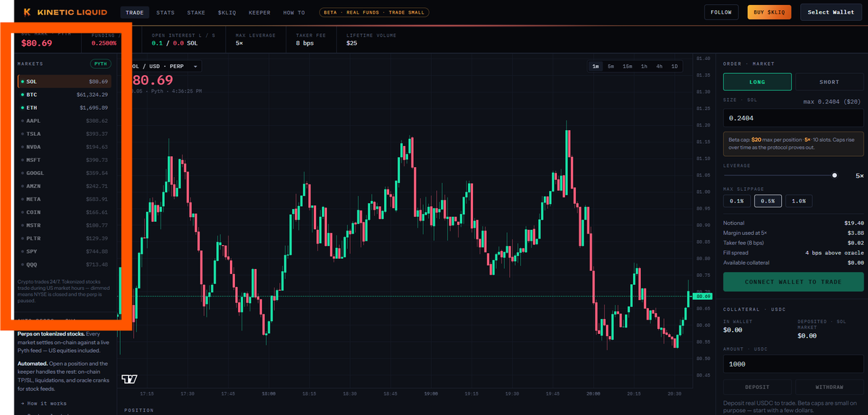
Task: Select the SOL market row
Action: click(x=64, y=82)
